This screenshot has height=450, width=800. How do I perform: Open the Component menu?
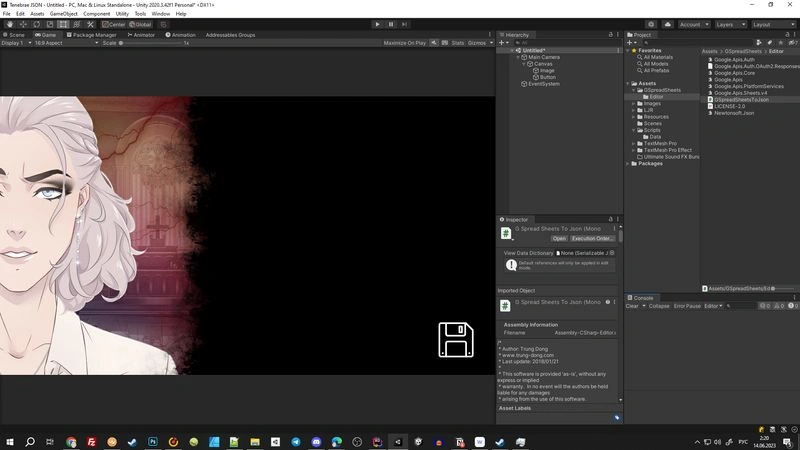[96, 14]
